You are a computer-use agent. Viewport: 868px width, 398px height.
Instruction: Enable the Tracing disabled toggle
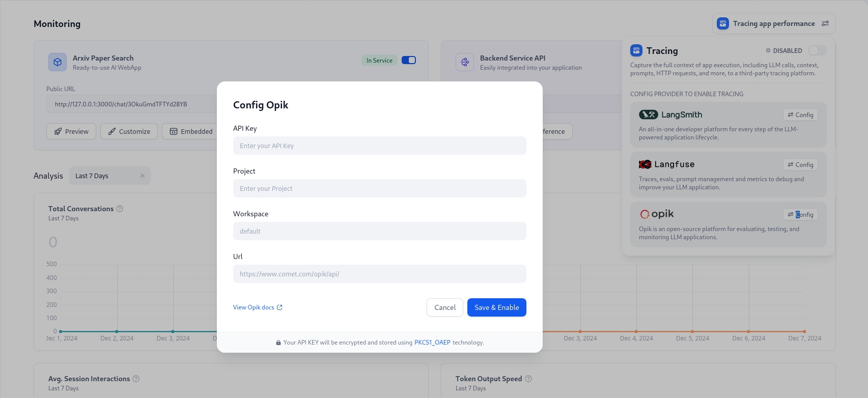817,50
